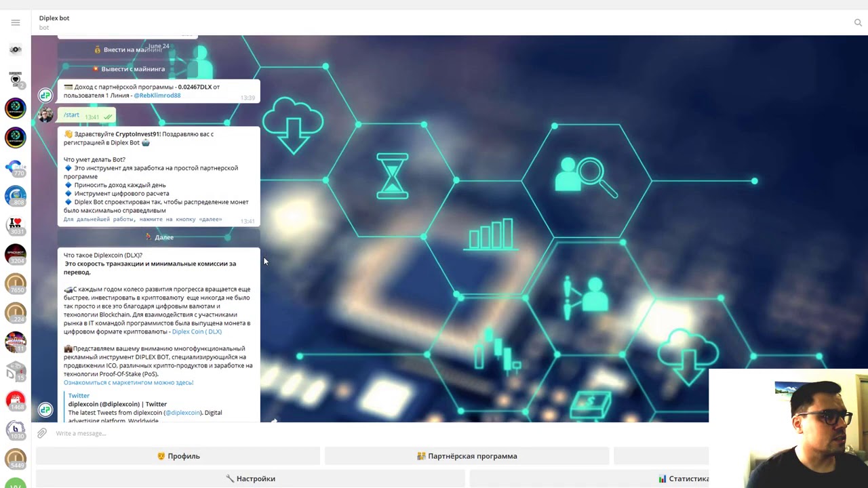Viewport: 868px width, 488px height.
Task: Open sidebar chat with 1468 unread badge
Action: 15,400
